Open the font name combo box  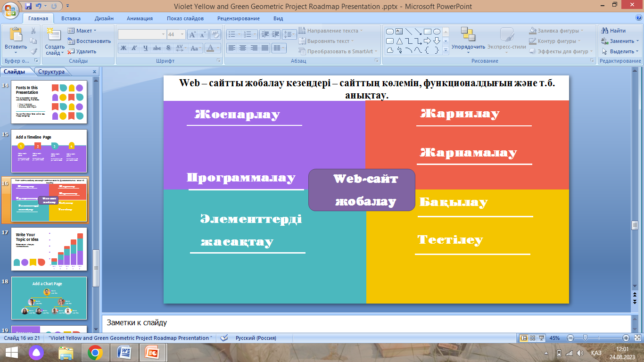(x=142, y=34)
